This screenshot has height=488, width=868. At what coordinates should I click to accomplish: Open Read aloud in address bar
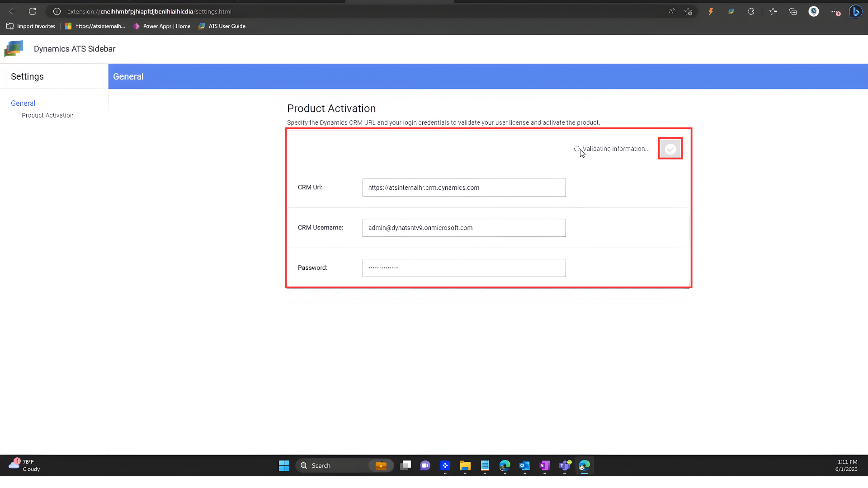point(672,11)
